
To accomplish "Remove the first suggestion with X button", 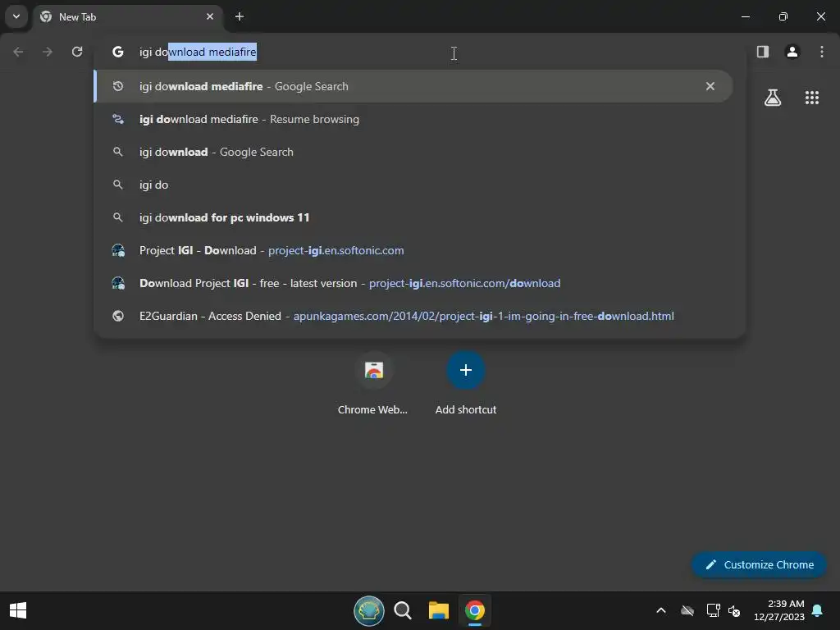I will click(710, 86).
